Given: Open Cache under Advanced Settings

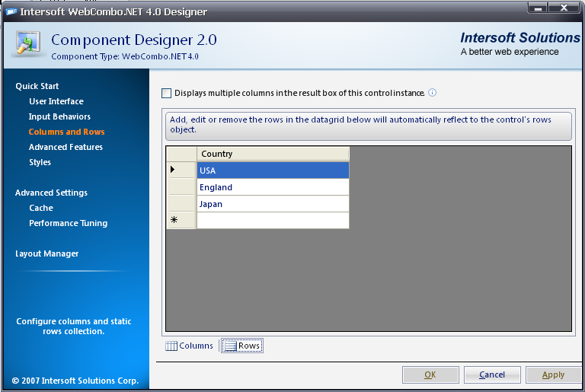Looking at the screenshot, I should [41, 208].
